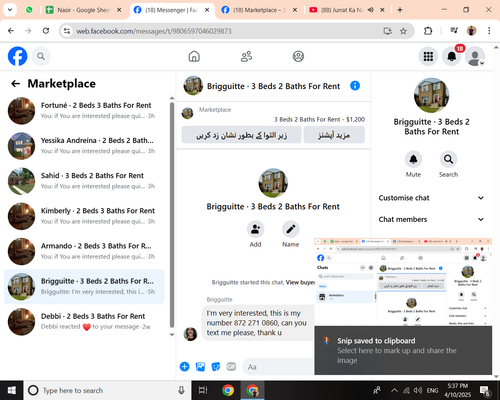The image size is (500, 400).
Task: Click the Windows taskbar search box
Action: pyautogui.click(x=107, y=390)
